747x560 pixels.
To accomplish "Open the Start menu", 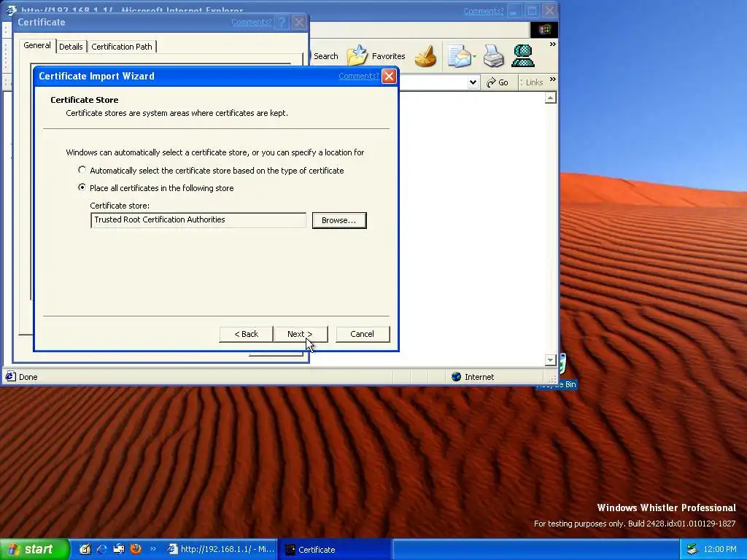I will pyautogui.click(x=34, y=549).
